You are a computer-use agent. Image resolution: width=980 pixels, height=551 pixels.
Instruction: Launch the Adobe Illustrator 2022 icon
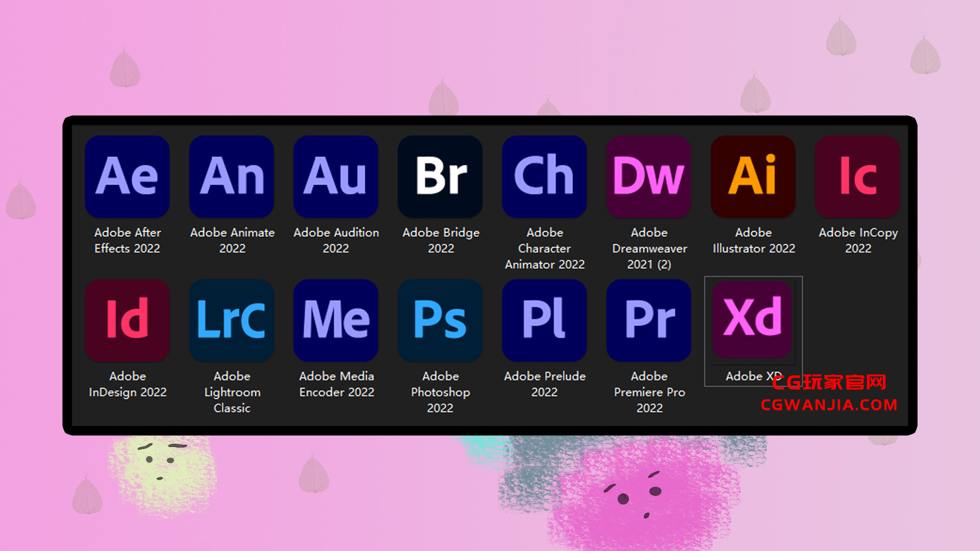click(753, 177)
